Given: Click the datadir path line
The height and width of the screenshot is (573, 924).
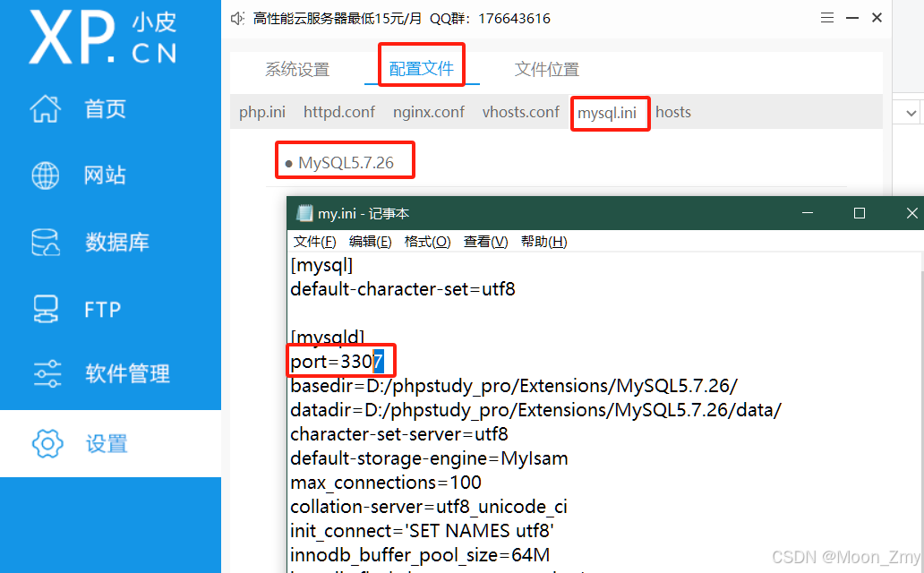Looking at the screenshot, I should (x=535, y=410).
